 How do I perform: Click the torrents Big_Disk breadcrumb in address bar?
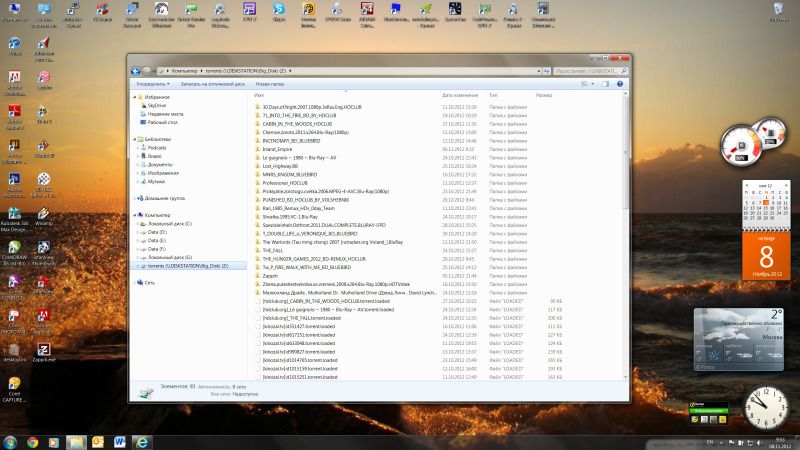(245, 71)
